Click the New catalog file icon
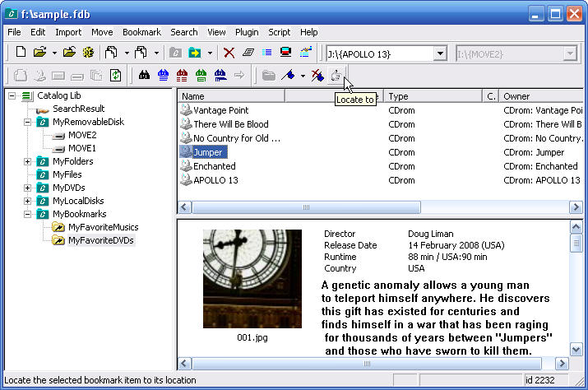This screenshot has height=390, width=588. (x=21, y=53)
